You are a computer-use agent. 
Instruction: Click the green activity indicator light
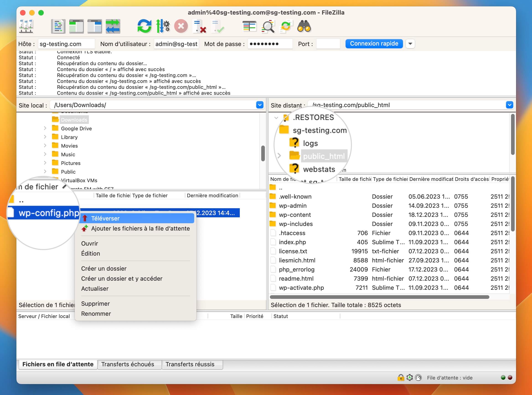click(x=503, y=377)
